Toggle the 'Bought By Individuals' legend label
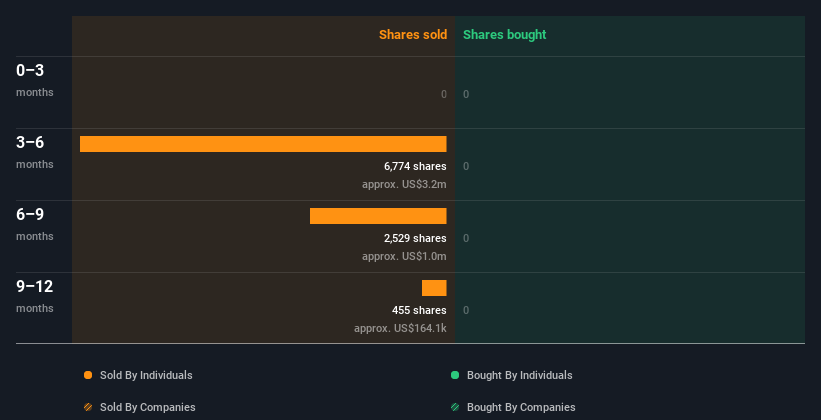Viewport: 821px width, 420px height. [519, 375]
